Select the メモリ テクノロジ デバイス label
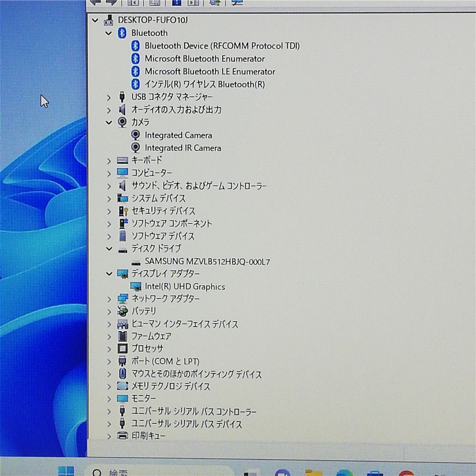The image size is (476, 476). click(170, 386)
